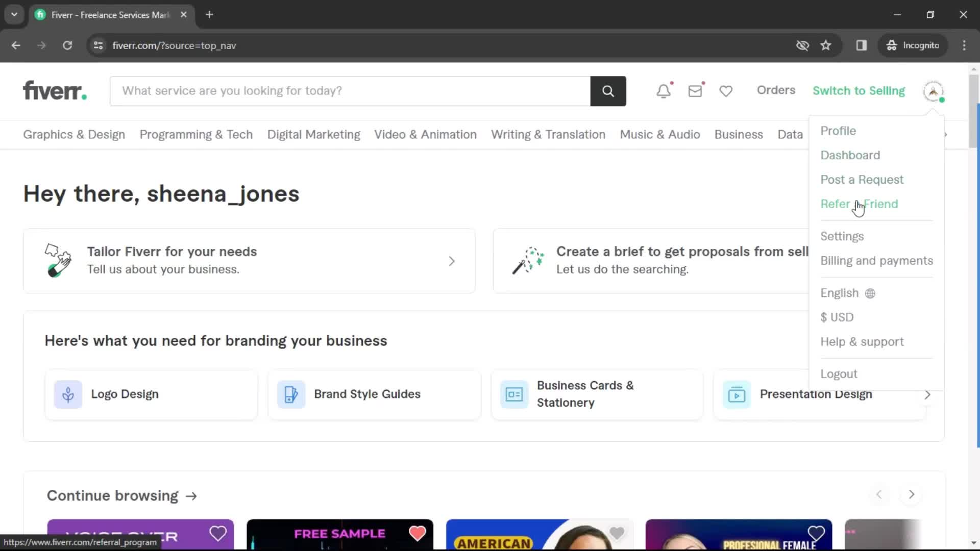Select USD currency option

coord(837,317)
